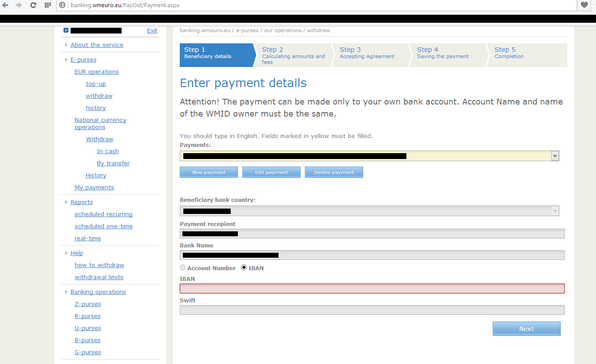Viewport: 596px width, 364px height.
Task: Click the Exit link
Action: [x=152, y=31]
